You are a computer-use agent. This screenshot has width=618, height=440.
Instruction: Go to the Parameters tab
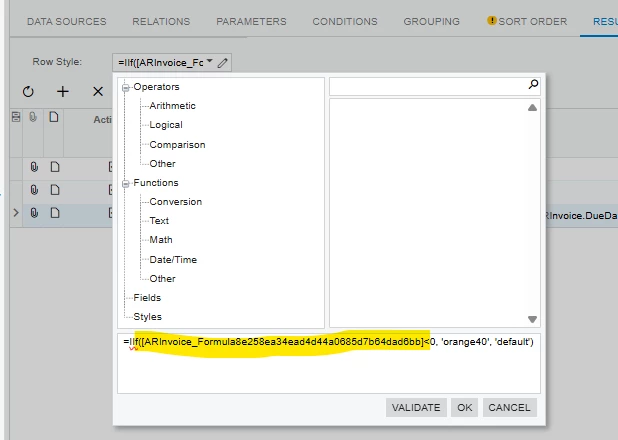(x=251, y=21)
